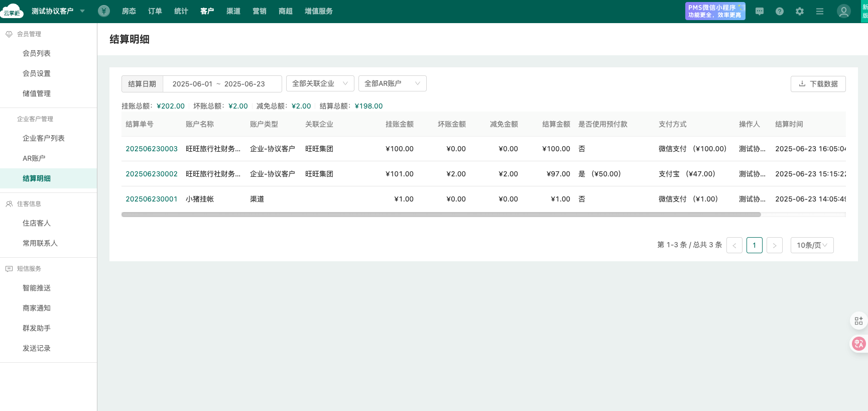This screenshot has height=411, width=868.
Task: Open the 全部关联企业 dropdown
Action: click(x=320, y=83)
